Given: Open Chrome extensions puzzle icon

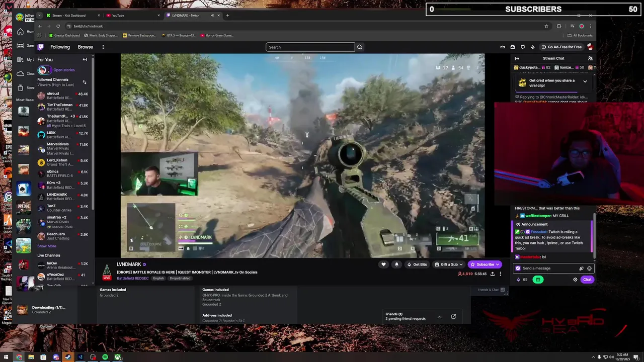Looking at the screenshot, I should [559, 26].
